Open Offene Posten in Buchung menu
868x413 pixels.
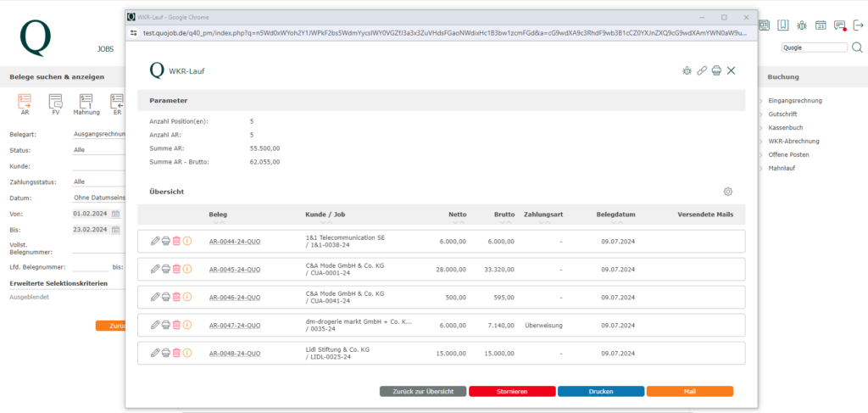[x=788, y=154]
